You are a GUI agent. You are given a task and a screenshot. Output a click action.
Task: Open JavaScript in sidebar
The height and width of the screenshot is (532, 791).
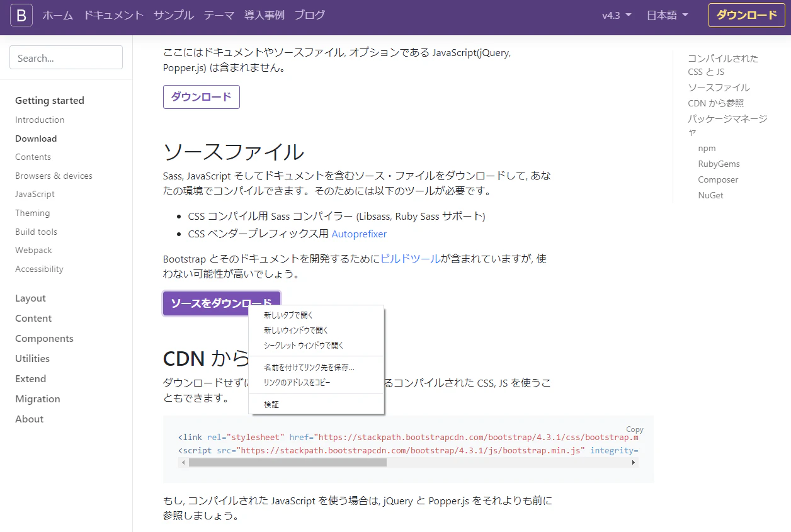(x=35, y=194)
